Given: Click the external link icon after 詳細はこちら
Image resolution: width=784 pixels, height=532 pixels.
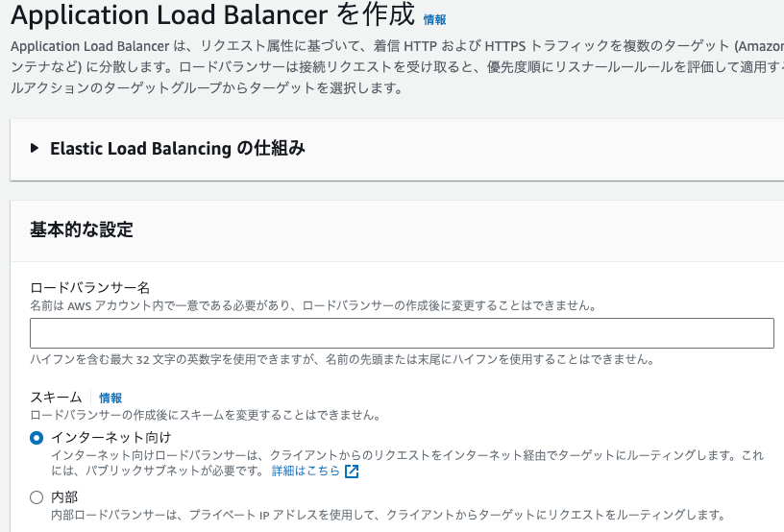Looking at the screenshot, I should 352,472.
